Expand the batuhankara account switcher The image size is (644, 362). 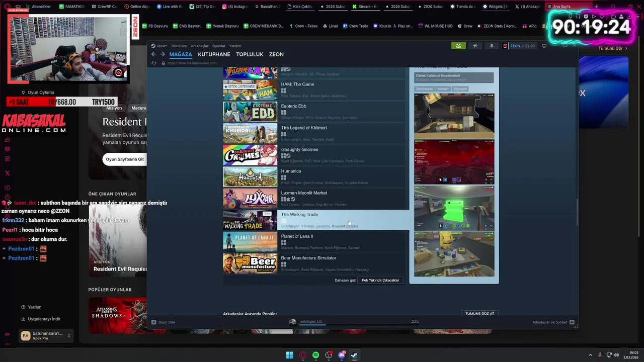coord(46,336)
